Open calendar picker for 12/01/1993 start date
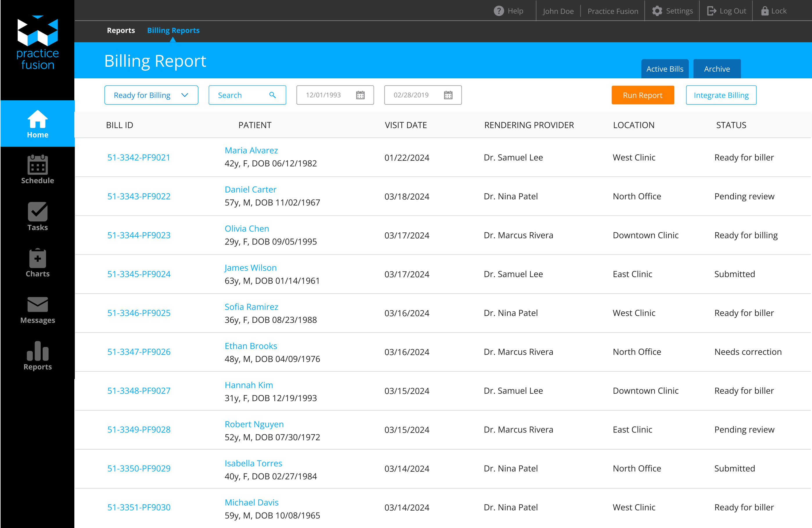The height and width of the screenshot is (528, 812). coord(360,95)
